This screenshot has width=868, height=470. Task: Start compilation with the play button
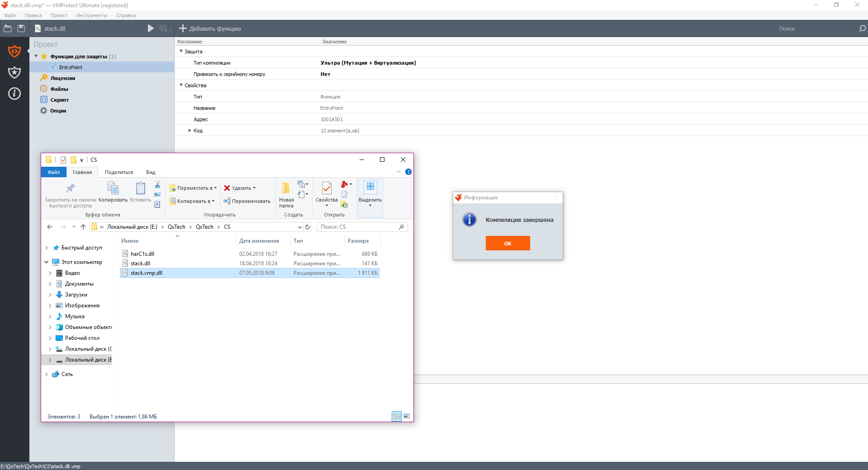(151, 28)
